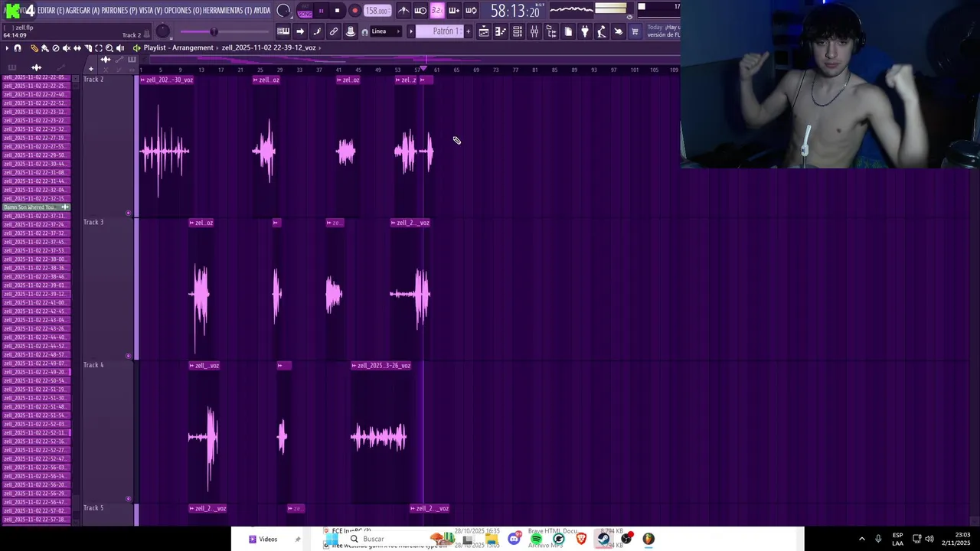The image size is (980, 551).
Task: Click the plus button next to Patrón 1
Action: [468, 31]
